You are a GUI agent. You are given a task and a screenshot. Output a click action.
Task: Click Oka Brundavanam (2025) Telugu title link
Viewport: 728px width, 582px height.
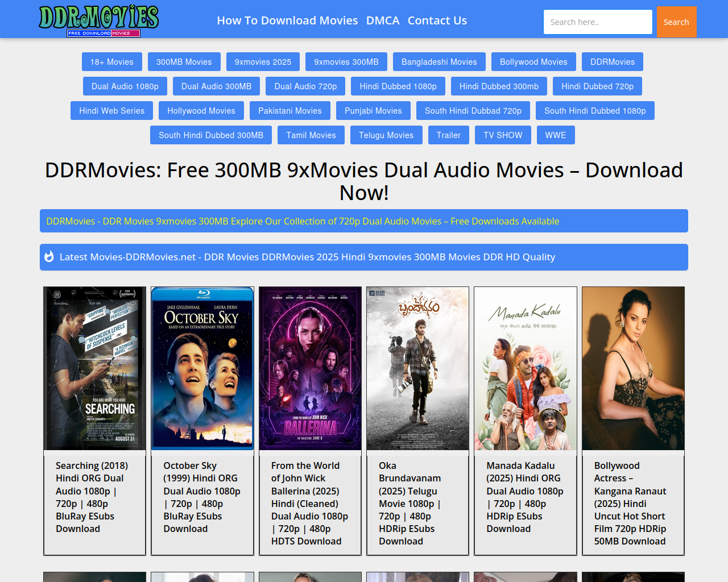(x=410, y=504)
